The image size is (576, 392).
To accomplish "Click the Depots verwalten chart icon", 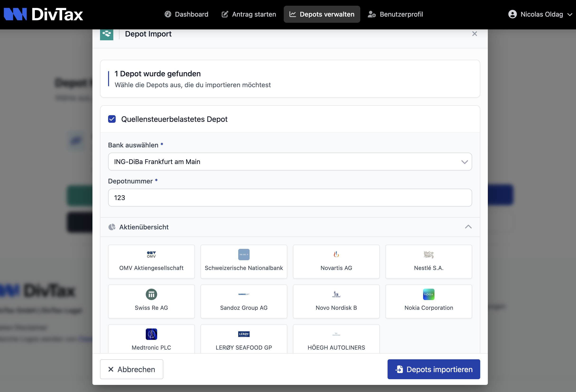I will (x=293, y=14).
